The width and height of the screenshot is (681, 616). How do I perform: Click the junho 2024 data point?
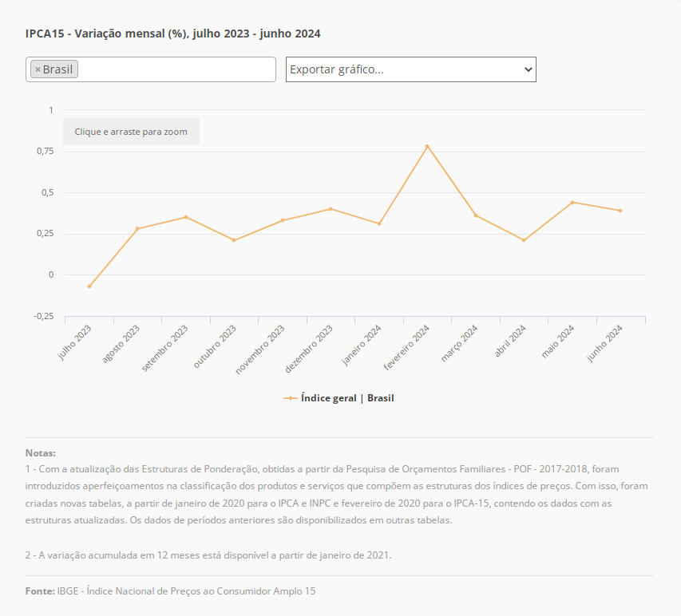(x=620, y=211)
